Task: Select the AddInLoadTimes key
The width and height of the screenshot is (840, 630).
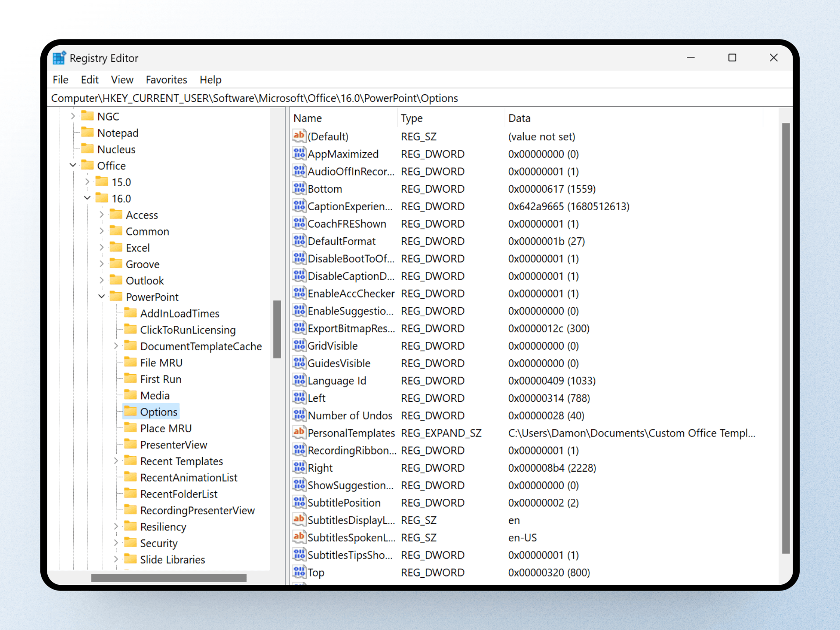Action: pyautogui.click(x=180, y=313)
